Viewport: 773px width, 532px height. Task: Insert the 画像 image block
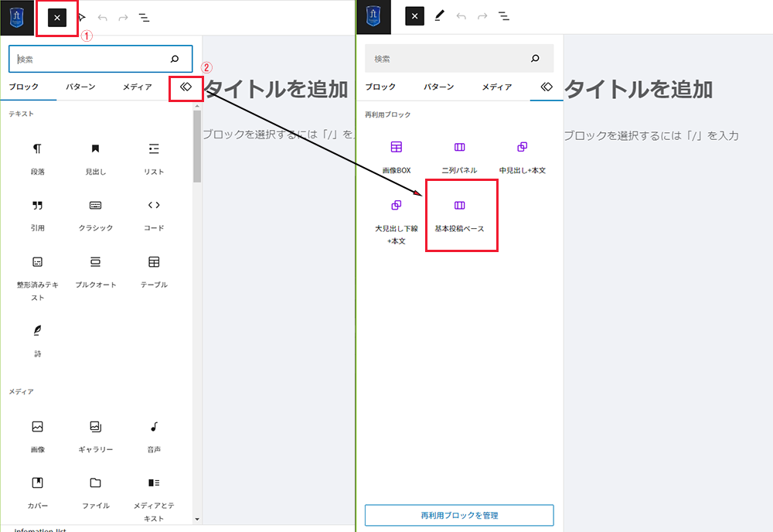[37, 436]
